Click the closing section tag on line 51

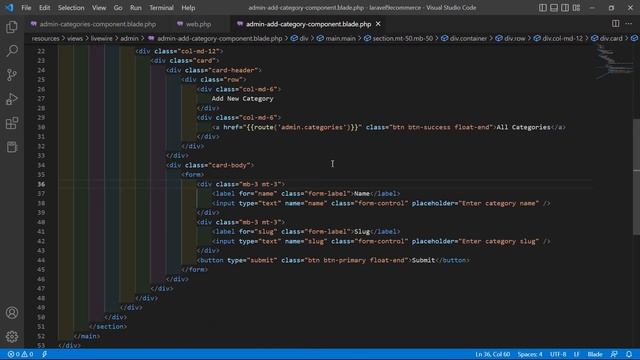(108, 327)
